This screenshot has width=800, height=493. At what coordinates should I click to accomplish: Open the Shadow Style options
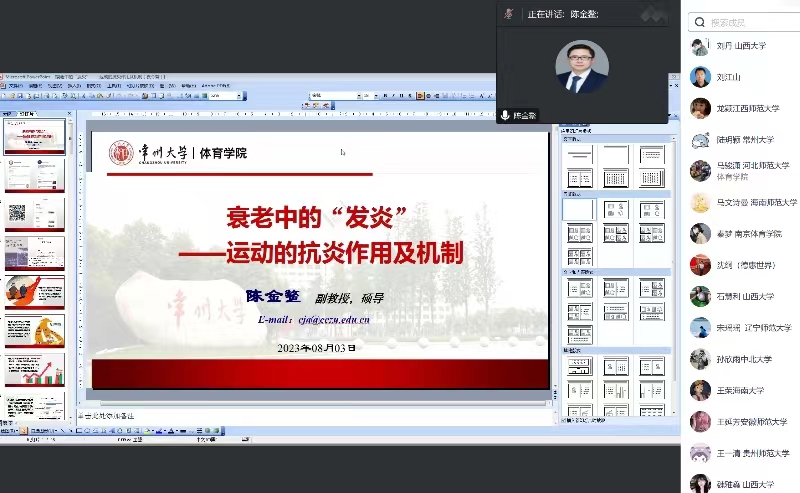(x=208, y=431)
